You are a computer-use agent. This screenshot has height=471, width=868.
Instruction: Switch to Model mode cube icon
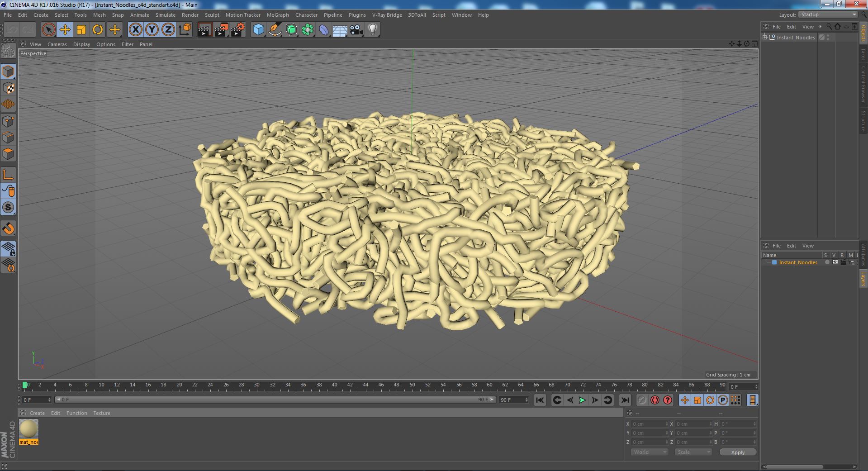coord(8,71)
